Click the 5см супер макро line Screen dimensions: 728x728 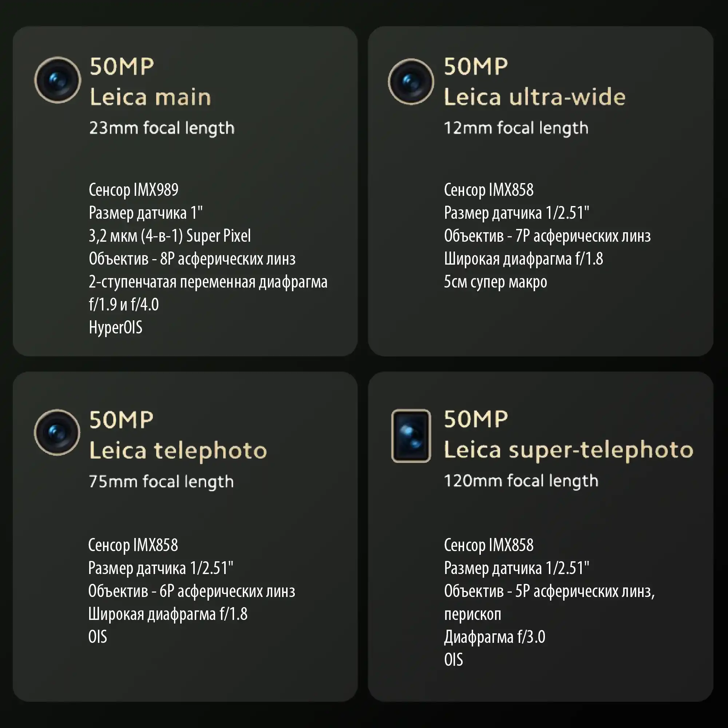click(x=495, y=282)
